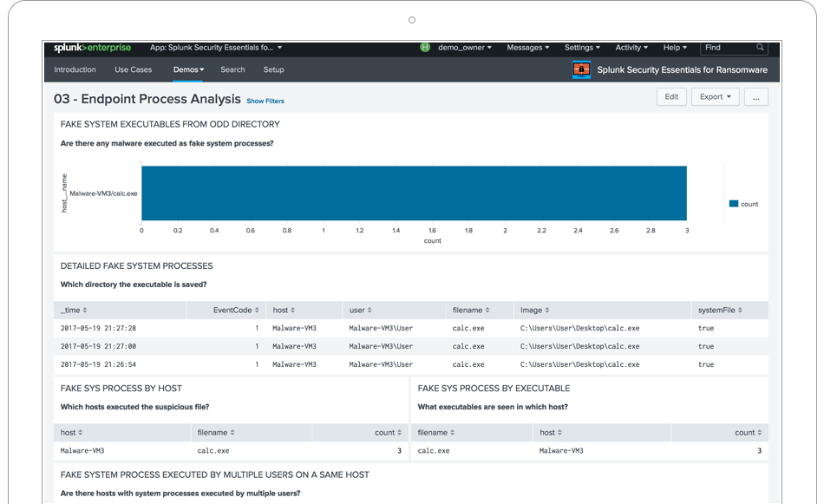Click the Show Filters link

coord(265,101)
